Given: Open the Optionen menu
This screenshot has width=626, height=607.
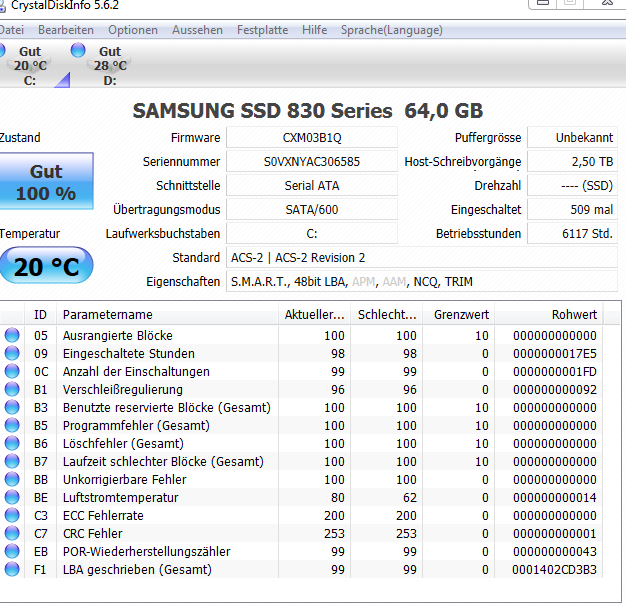Looking at the screenshot, I should click(x=133, y=30).
